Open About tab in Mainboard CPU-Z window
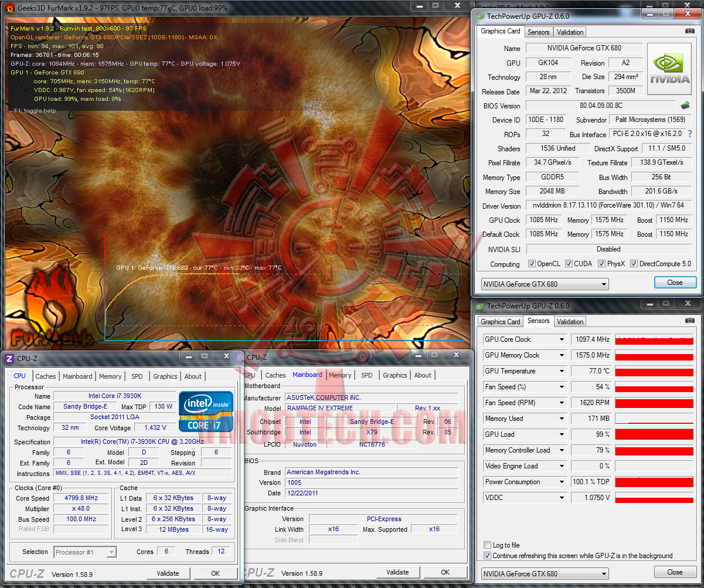 click(x=423, y=375)
